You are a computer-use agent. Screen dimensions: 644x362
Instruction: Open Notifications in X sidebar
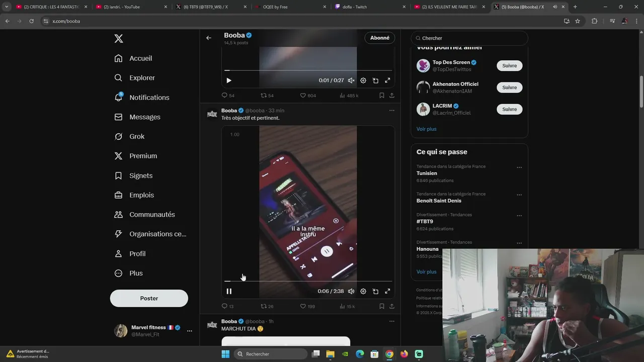(142, 98)
